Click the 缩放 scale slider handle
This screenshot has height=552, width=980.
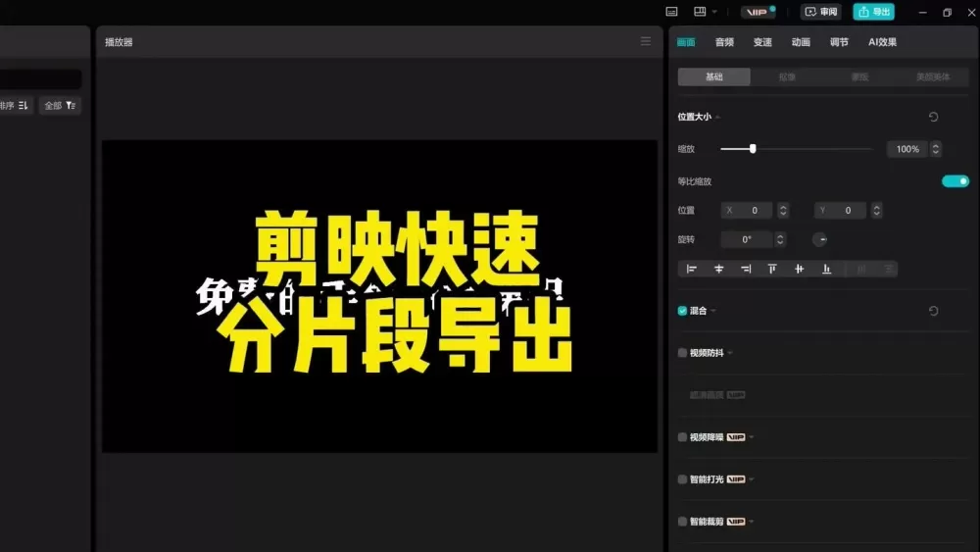pyautogui.click(x=753, y=149)
